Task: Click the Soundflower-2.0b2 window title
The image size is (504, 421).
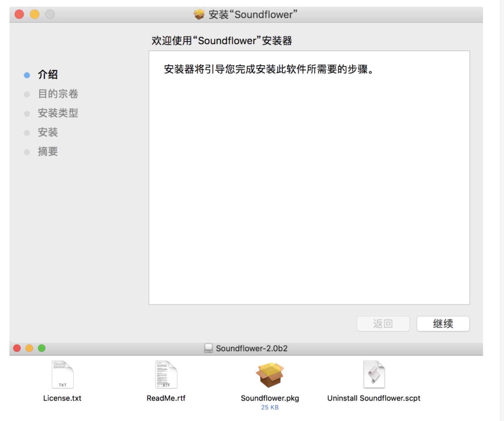Action: pyautogui.click(x=252, y=348)
